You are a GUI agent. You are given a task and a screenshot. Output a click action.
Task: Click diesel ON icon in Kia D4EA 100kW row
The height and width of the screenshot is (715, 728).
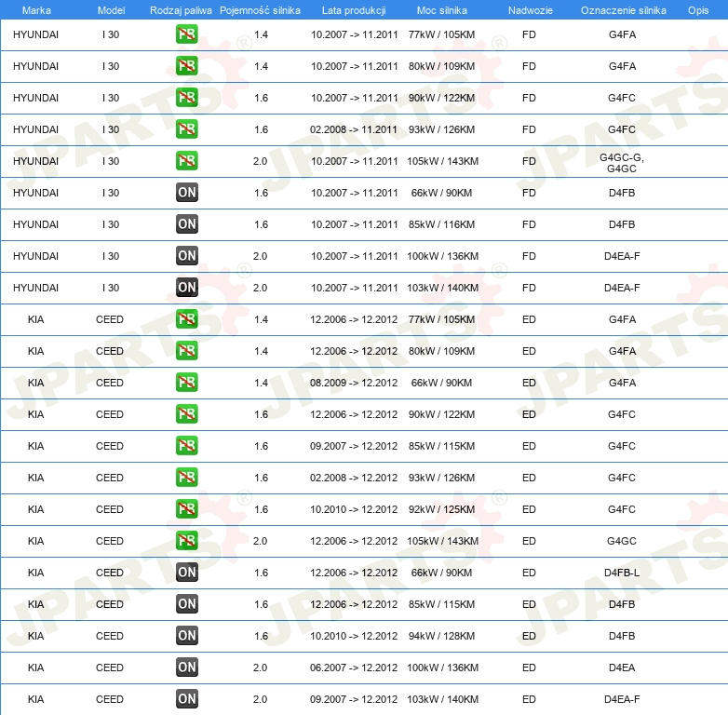click(x=186, y=668)
